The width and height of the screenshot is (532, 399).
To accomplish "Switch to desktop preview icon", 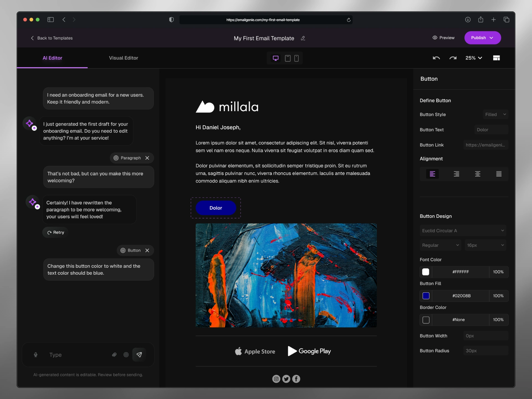I will [x=275, y=58].
